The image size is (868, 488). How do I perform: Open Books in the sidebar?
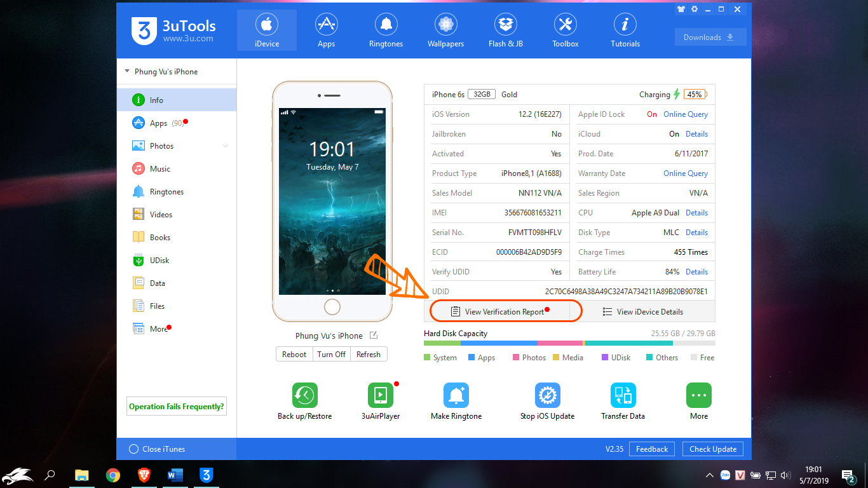177,237
